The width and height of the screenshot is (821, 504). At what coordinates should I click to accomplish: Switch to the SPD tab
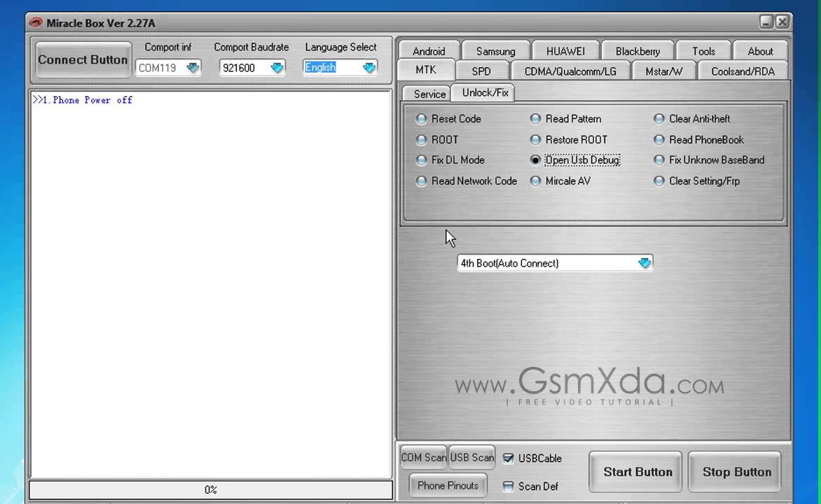coord(481,71)
